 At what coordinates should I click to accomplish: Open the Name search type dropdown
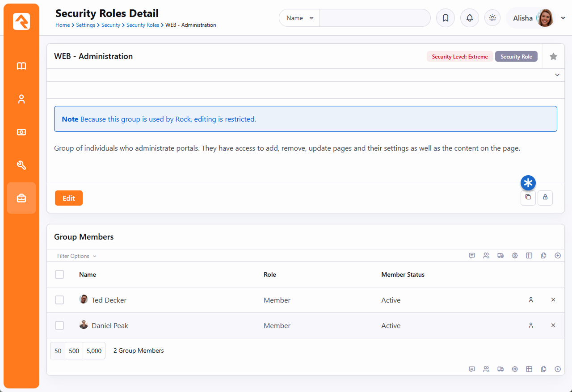point(299,18)
